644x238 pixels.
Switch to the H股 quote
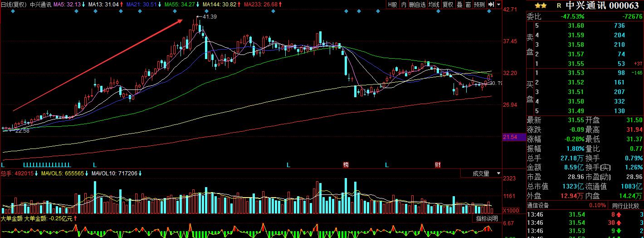point(393,5)
